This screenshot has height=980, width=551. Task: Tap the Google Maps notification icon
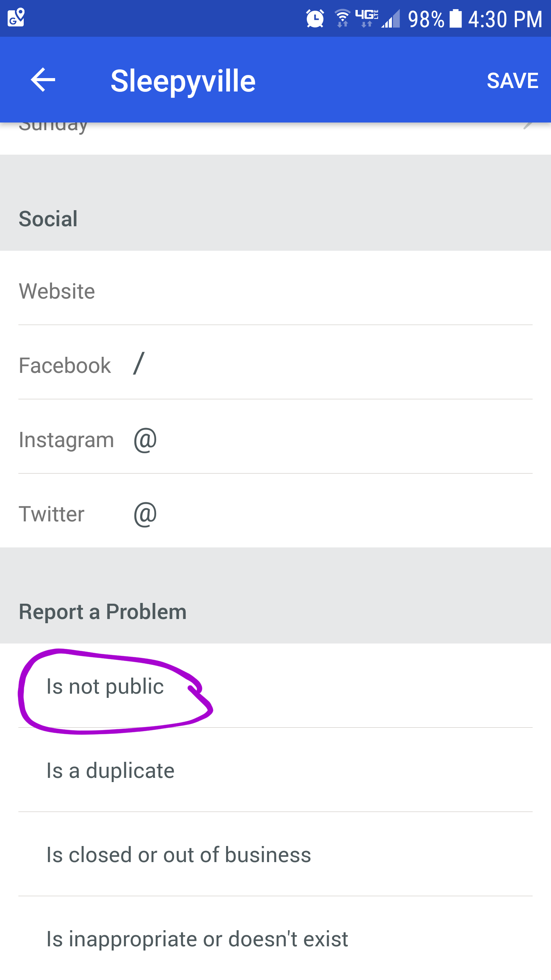pos(16,18)
